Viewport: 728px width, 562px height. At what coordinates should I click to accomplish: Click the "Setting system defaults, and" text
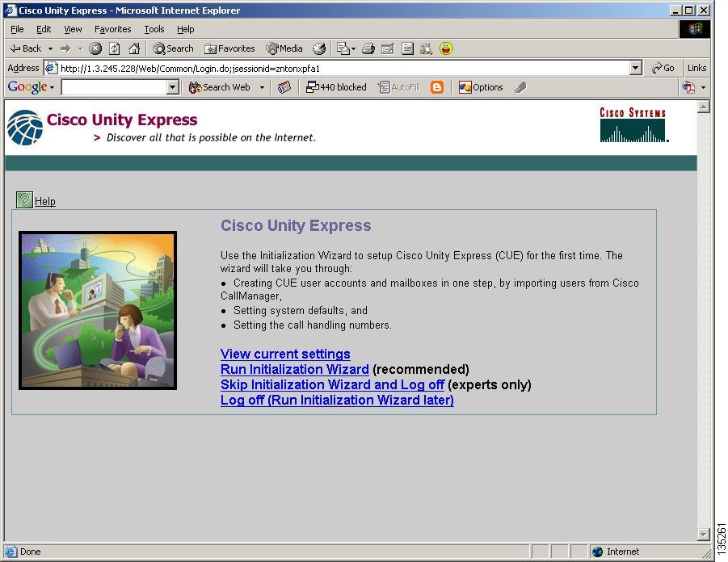coord(301,310)
